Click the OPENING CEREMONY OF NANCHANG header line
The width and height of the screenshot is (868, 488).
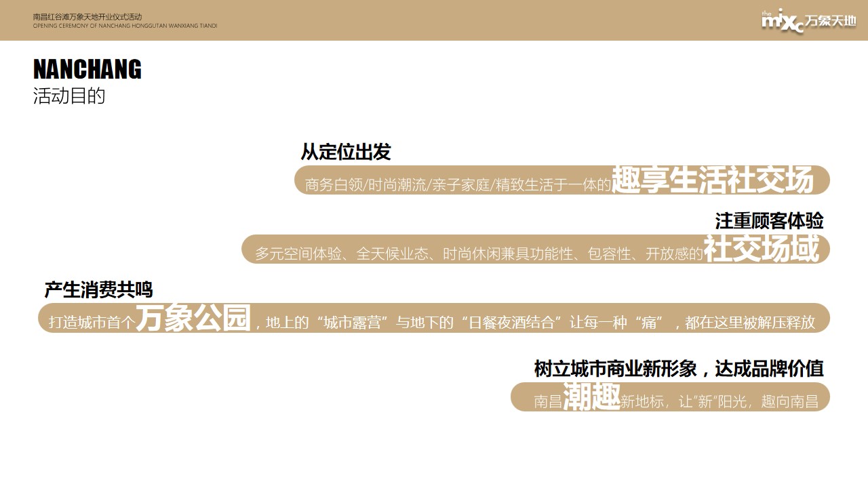[x=125, y=26]
